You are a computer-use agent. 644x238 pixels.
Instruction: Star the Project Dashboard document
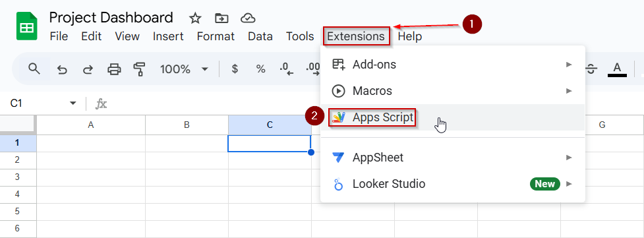click(195, 18)
